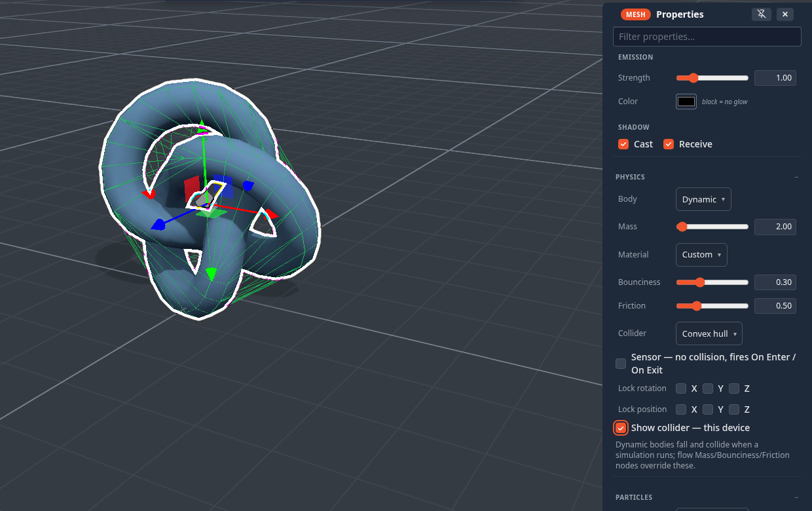The width and height of the screenshot is (812, 511).
Task: Click the Properties panel title
Action: (x=680, y=14)
